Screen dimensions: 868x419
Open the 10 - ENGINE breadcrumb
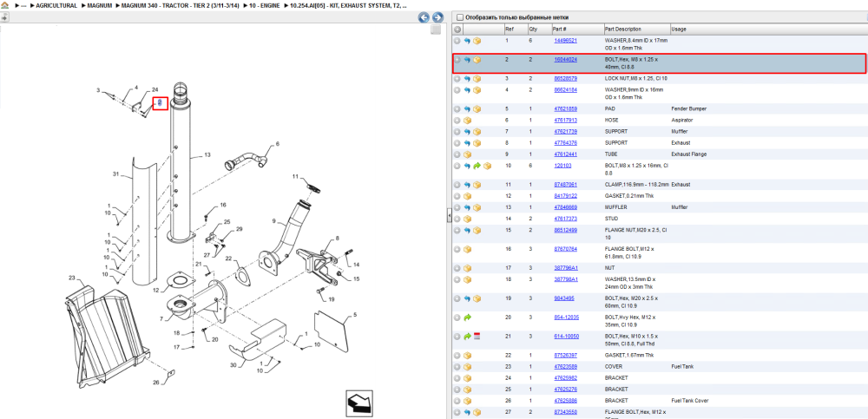coord(263,5)
